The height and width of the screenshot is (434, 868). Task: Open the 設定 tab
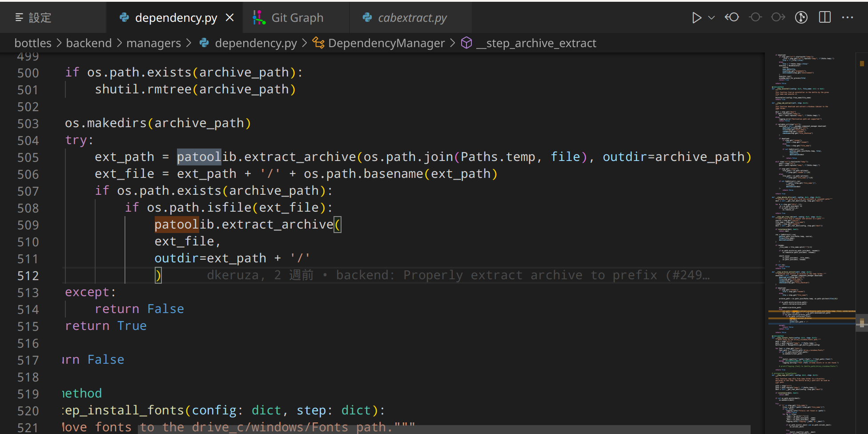(40, 17)
